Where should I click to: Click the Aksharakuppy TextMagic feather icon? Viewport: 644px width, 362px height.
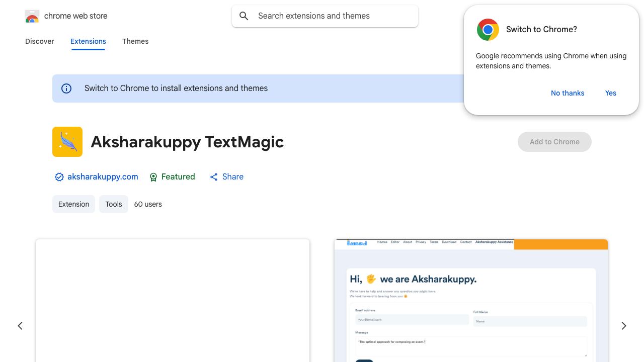[67, 142]
